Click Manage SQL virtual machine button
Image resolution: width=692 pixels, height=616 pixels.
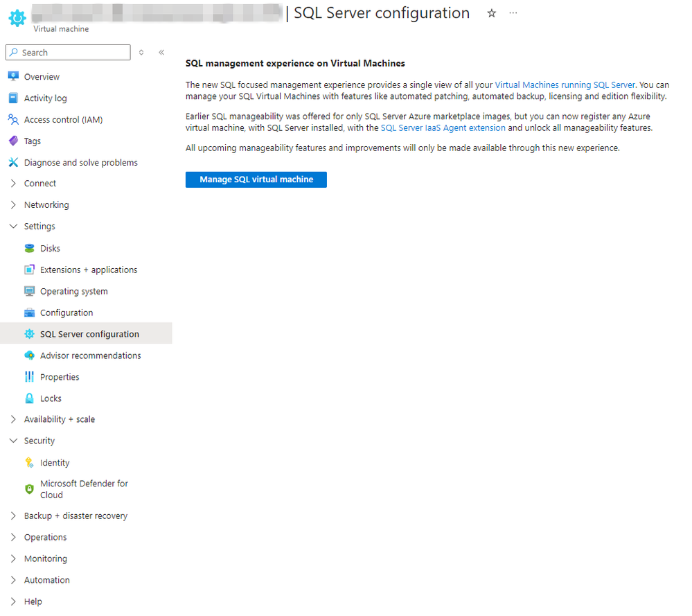pyautogui.click(x=256, y=179)
